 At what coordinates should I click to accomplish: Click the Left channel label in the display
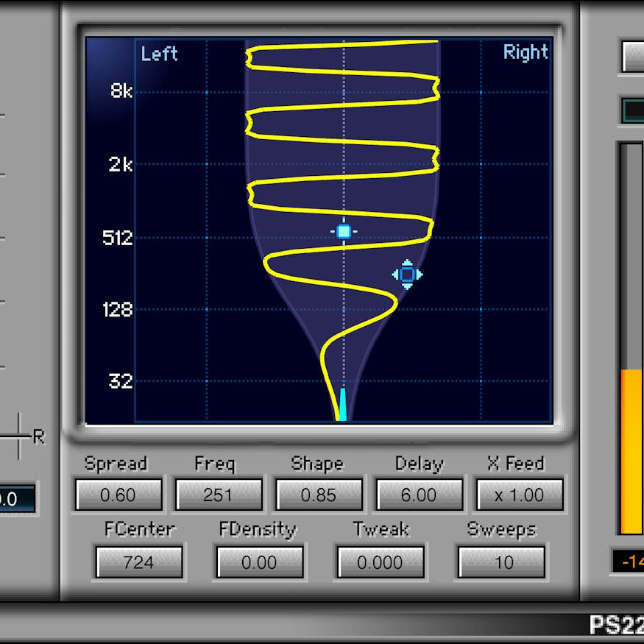pos(159,53)
